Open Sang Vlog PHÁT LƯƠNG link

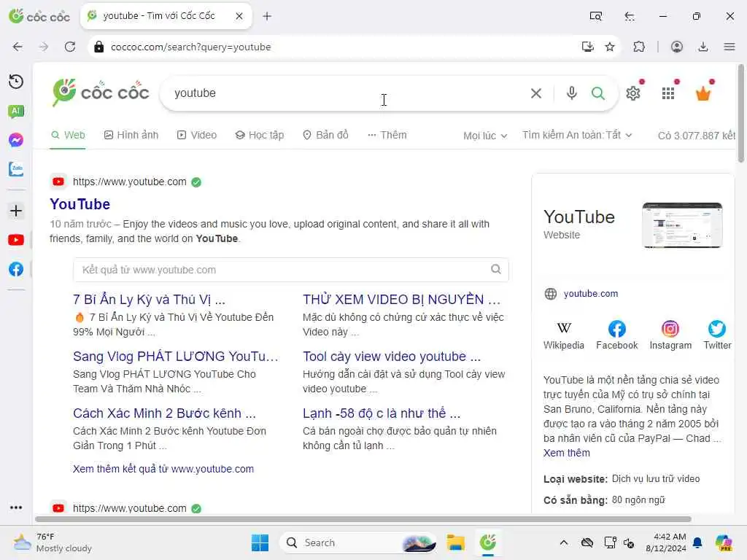pos(175,357)
